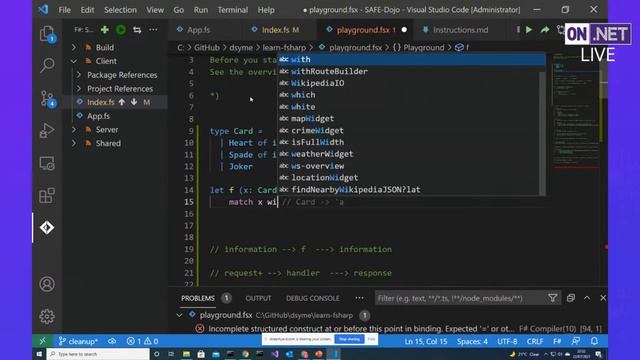Click the cleanup* branch in status bar
The image size is (640, 360).
78,341
